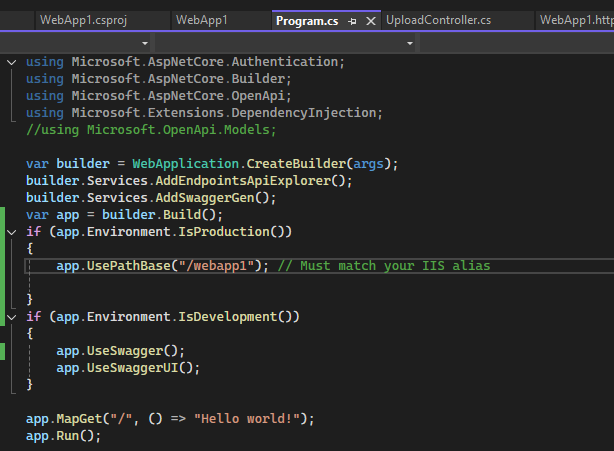Open the WebApp1.csproj tab

click(x=83, y=20)
